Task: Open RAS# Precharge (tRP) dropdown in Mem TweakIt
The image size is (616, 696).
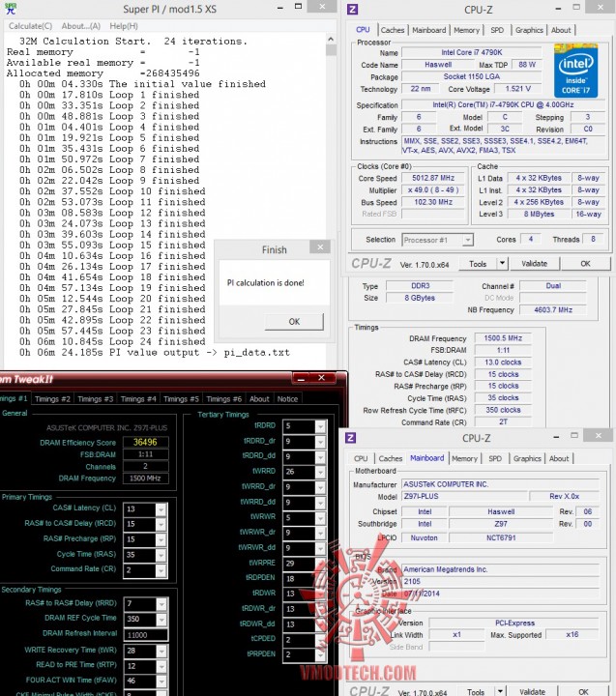Action: click(x=161, y=539)
